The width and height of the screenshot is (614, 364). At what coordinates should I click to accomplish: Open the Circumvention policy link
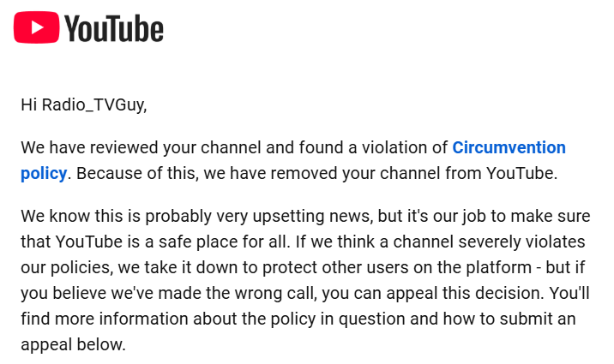tap(293, 160)
